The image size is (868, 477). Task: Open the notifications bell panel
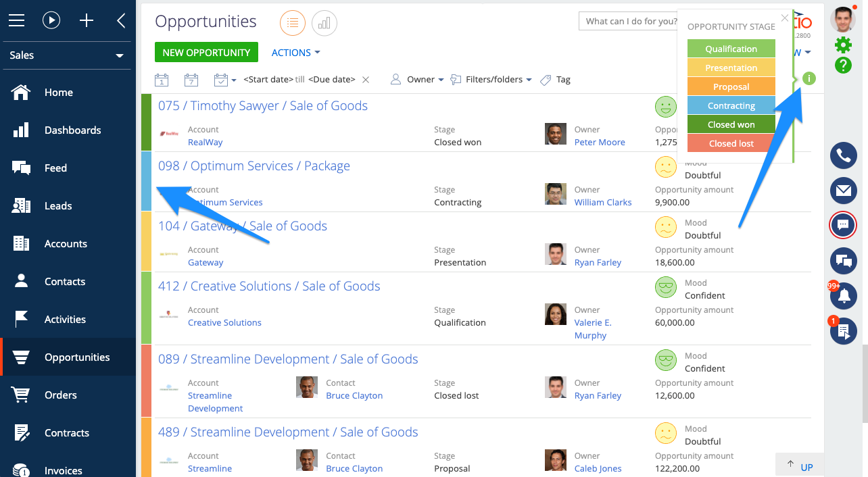(844, 296)
